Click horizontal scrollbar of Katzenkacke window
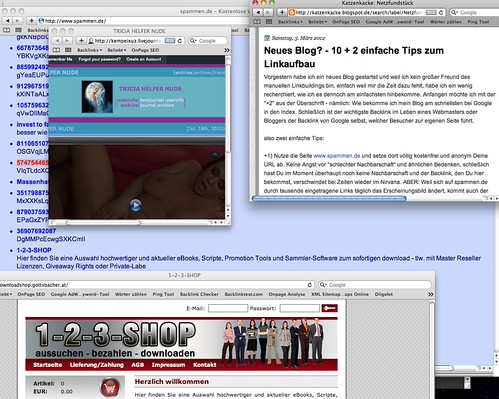The height and width of the screenshot is (399, 499). (x=329, y=199)
